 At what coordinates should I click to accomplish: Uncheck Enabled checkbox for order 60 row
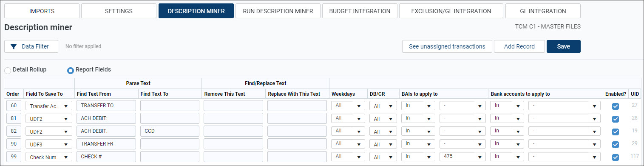(x=616, y=106)
